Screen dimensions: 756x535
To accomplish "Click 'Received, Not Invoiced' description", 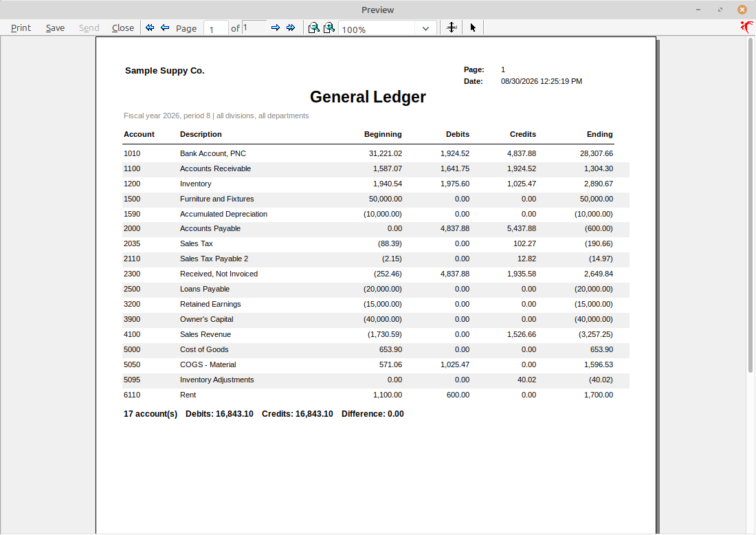I will [x=219, y=274].
